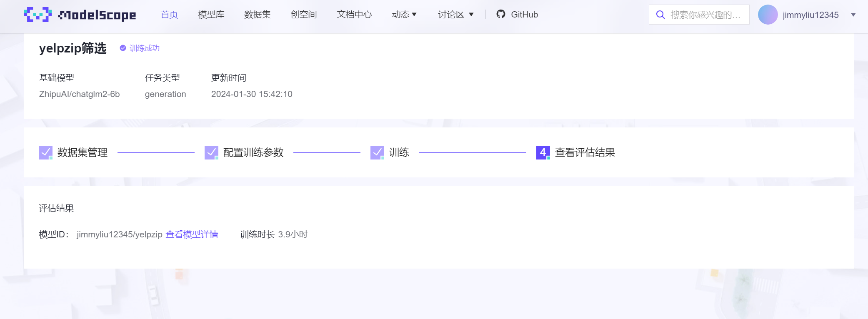The width and height of the screenshot is (868, 319).
Task: Click the 基础模型 label
Action: coord(57,78)
